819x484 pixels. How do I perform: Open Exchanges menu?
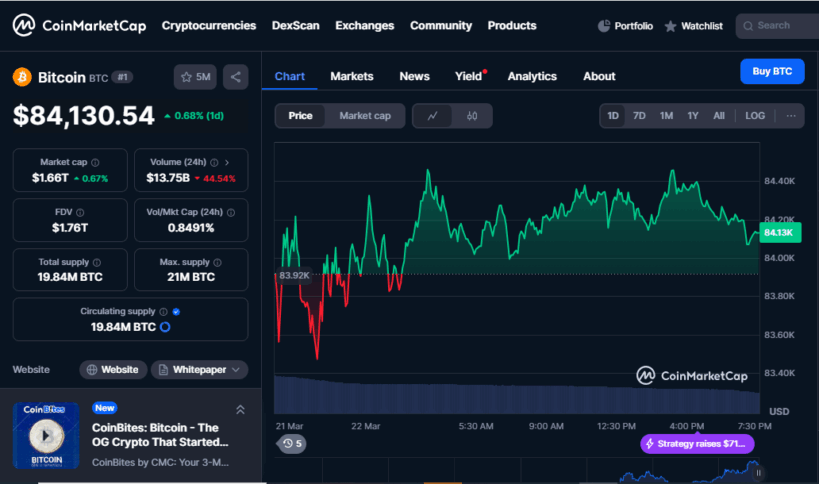tap(365, 26)
